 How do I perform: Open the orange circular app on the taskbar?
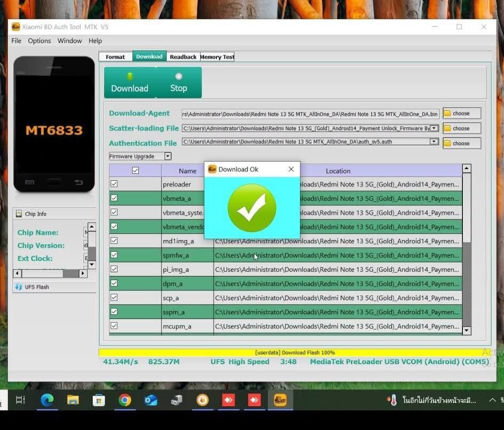coord(203,400)
